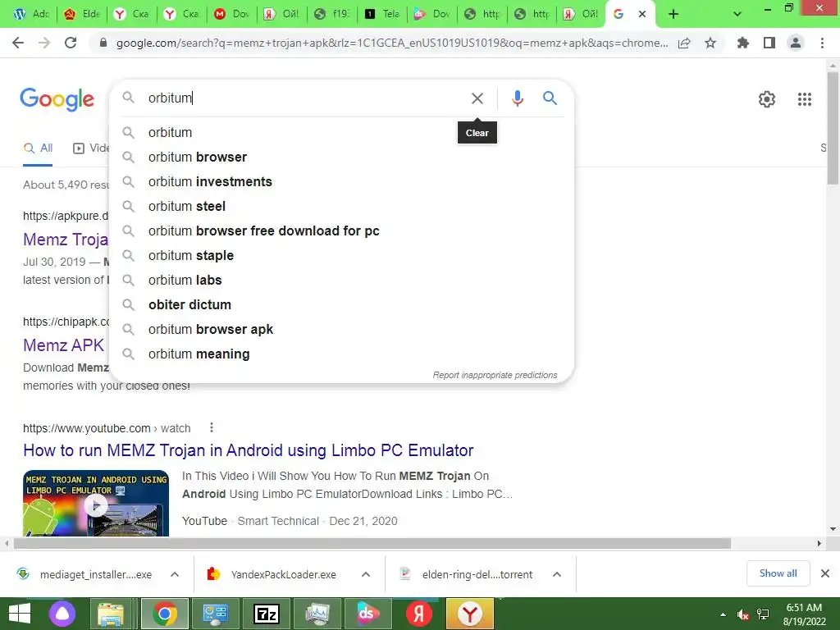840x630 pixels.
Task: Switch to the Wordpress browser tab
Action: click(x=30, y=14)
